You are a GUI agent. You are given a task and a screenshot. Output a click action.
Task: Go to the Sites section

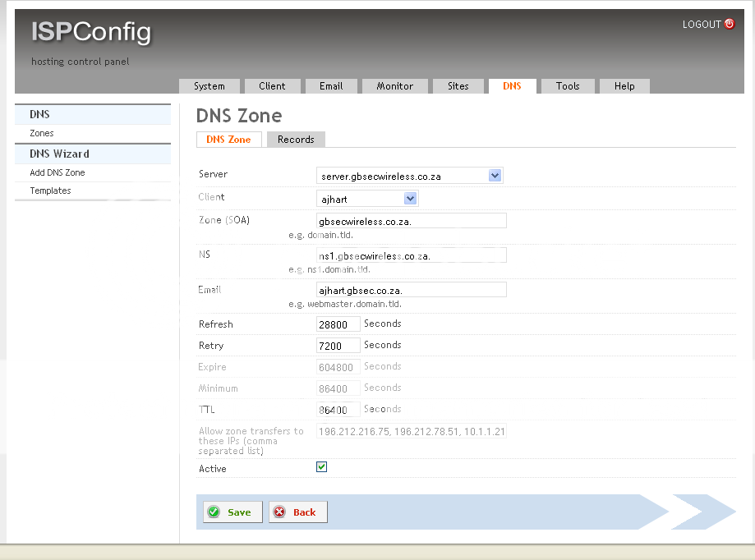458,85
